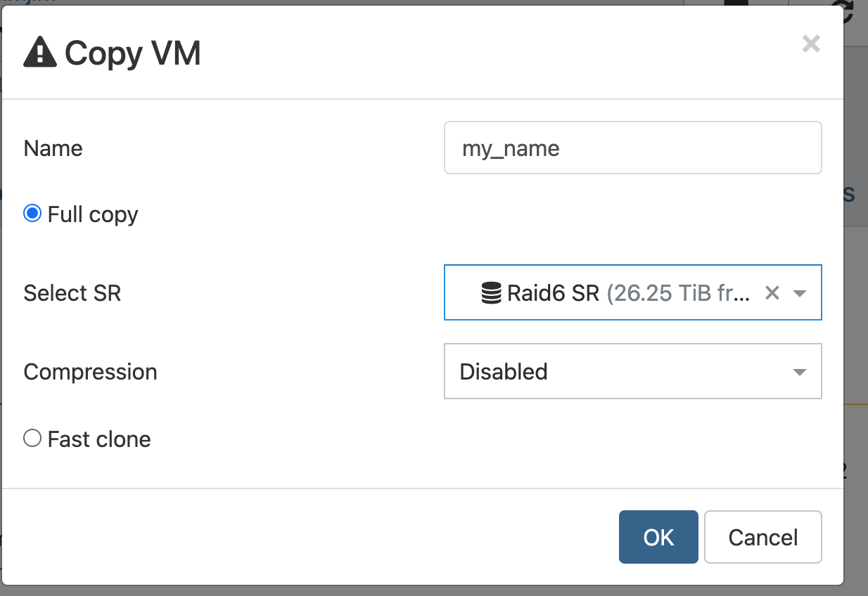868x596 pixels.
Task: Click the Full copy label text
Action: 93,214
